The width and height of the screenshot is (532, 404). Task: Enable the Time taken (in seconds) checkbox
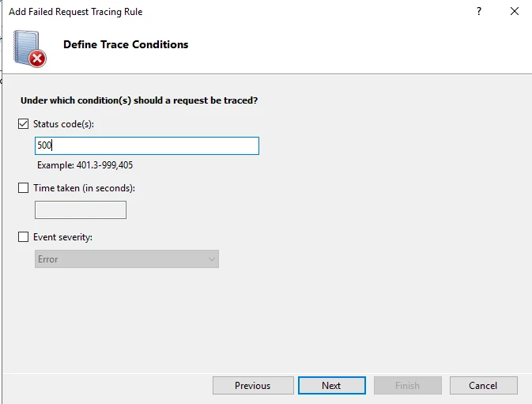pyautogui.click(x=23, y=188)
